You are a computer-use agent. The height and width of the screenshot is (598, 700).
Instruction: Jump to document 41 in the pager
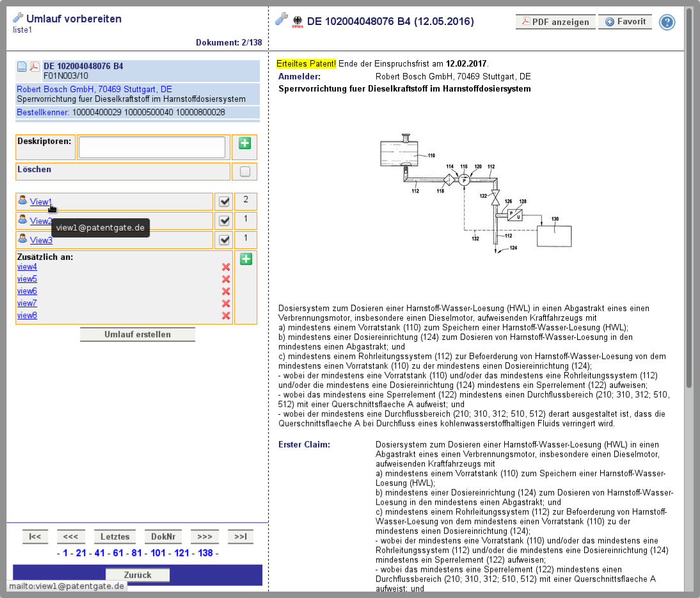coord(100,553)
